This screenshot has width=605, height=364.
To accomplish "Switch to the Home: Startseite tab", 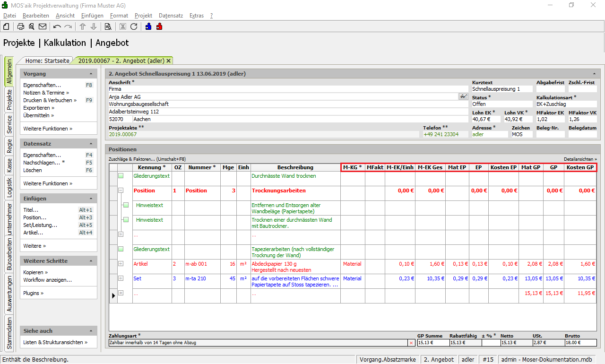I will (x=47, y=61).
